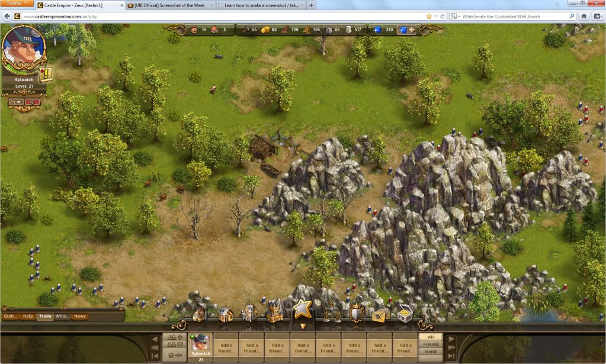The height and width of the screenshot is (364, 606).
Task: Open the star menu
Action: click(303, 309)
